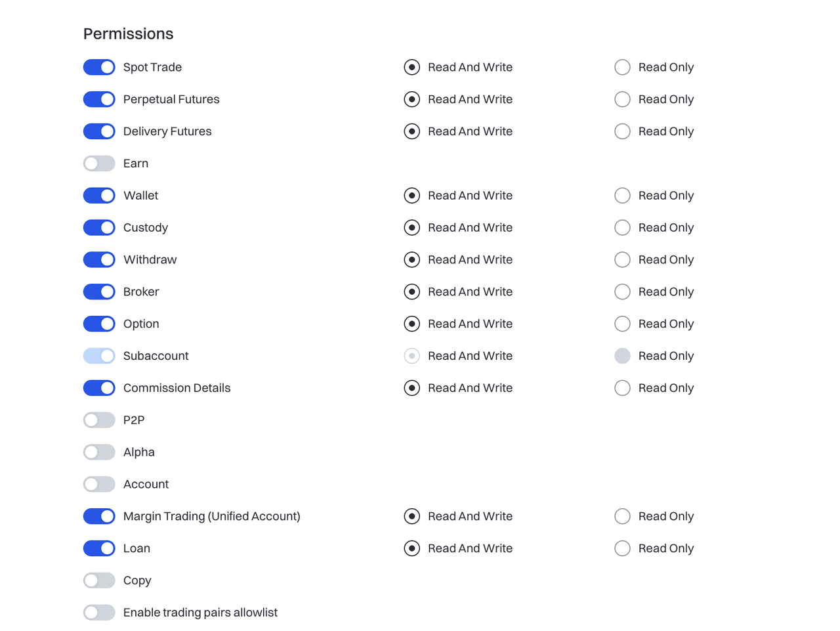The width and height of the screenshot is (840, 631).
Task: Click Read And Write for Loan
Action: coord(412,548)
